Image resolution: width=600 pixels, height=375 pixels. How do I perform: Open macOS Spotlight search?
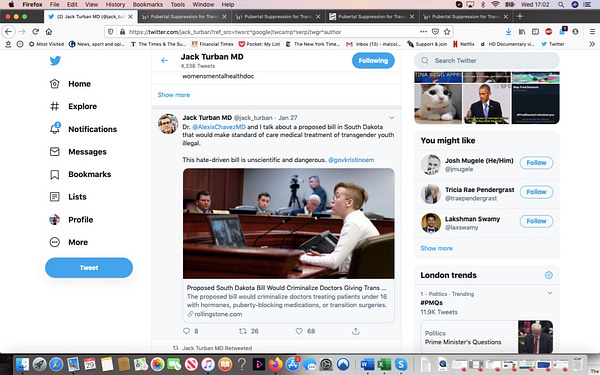point(561,5)
